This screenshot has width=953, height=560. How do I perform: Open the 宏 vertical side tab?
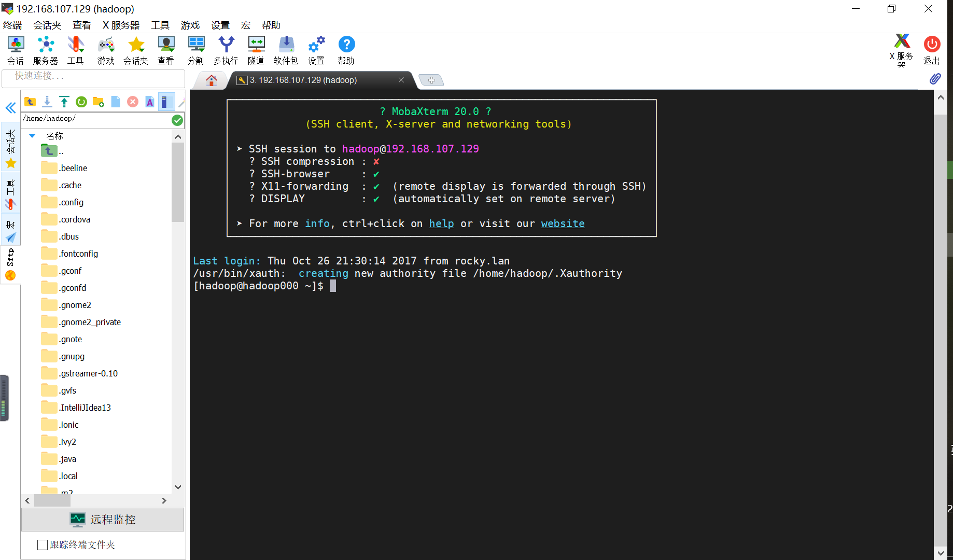pos(10,231)
